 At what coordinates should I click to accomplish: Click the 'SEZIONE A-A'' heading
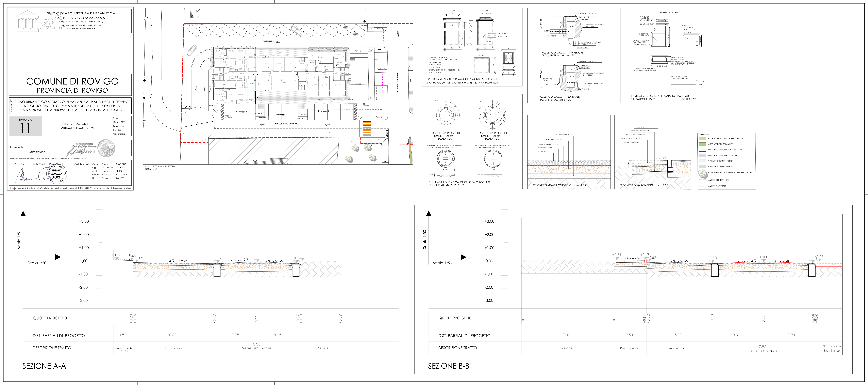[x=45, y=366]
